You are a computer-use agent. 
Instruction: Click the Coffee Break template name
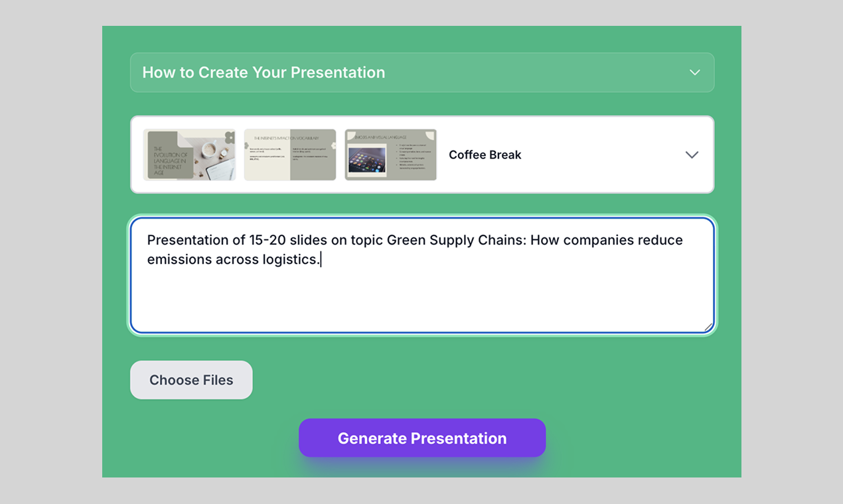pos(485,155)
